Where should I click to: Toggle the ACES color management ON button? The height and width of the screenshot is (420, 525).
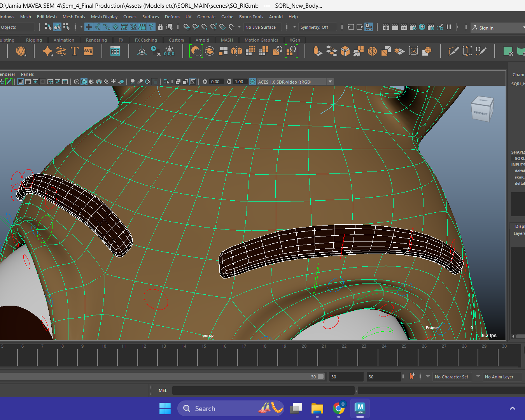(252, 82)
